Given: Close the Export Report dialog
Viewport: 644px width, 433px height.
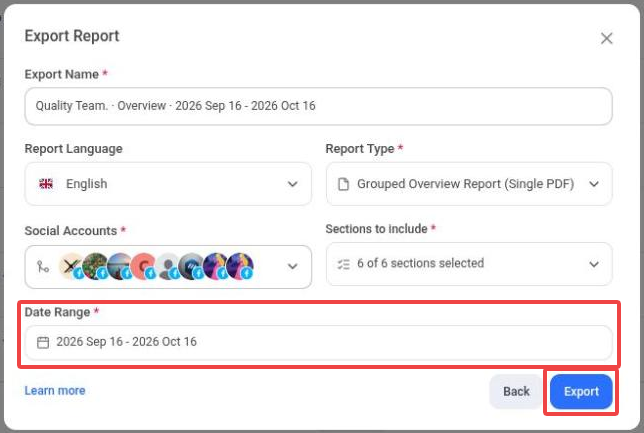Looking at the screenshot, I should pos(606,39).
